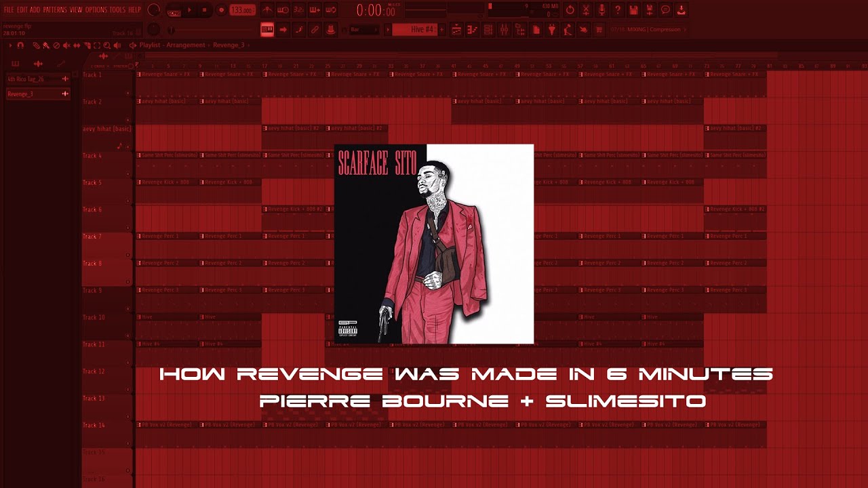The width and height of the screenshot is (868, 488).
Task: Open the Revenge_3 arrangement breadcrumb
Action: (229, 45)
